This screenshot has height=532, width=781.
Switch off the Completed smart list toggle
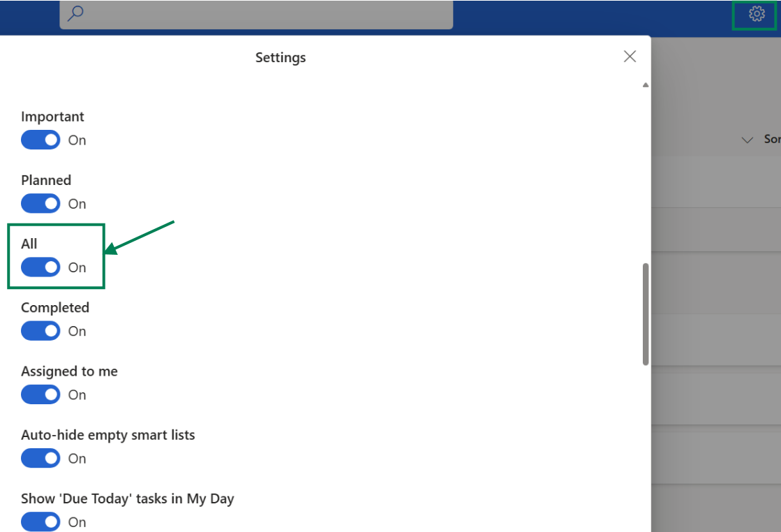[x=40, y=331]
